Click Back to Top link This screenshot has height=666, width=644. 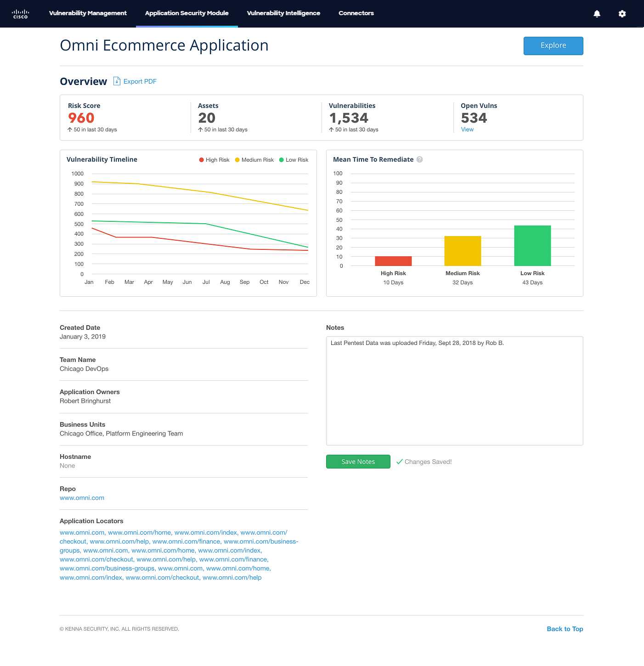(x=565, y=629)
